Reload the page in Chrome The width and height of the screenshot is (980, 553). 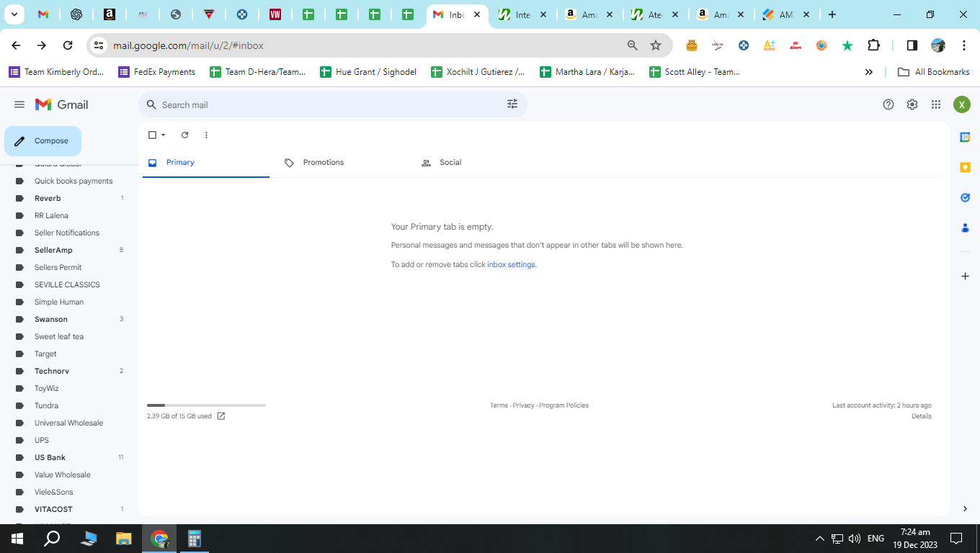tap(68, 45)
